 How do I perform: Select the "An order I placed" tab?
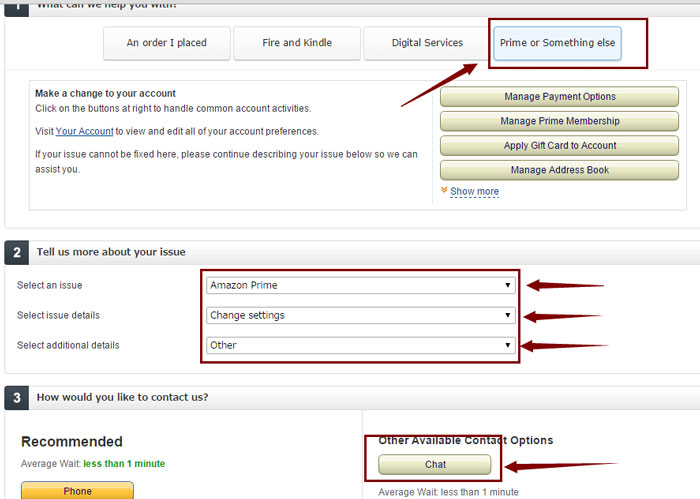[x=166, y=43]
